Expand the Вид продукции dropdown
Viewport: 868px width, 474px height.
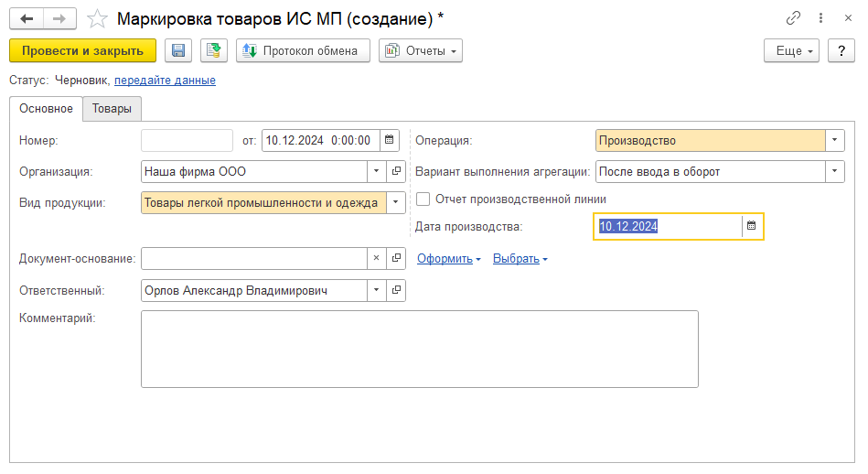pos(396,202)
